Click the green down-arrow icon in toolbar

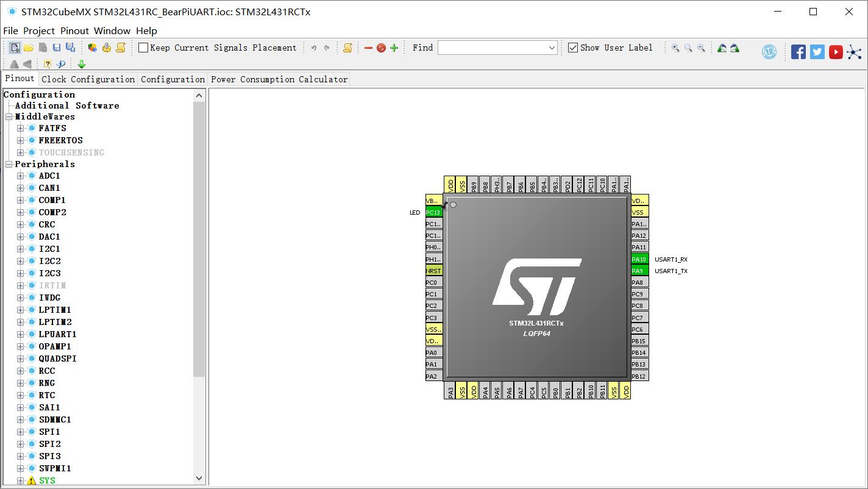[82, 64]
